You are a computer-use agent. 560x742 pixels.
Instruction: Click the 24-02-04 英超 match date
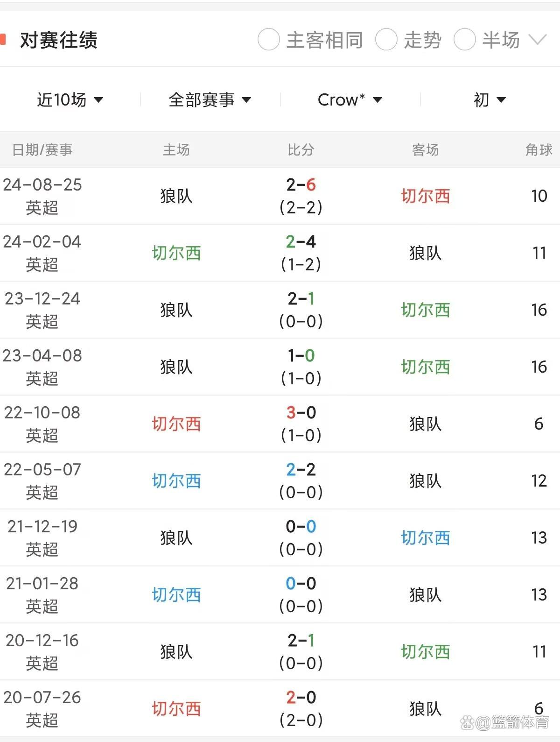coord(42,253)
